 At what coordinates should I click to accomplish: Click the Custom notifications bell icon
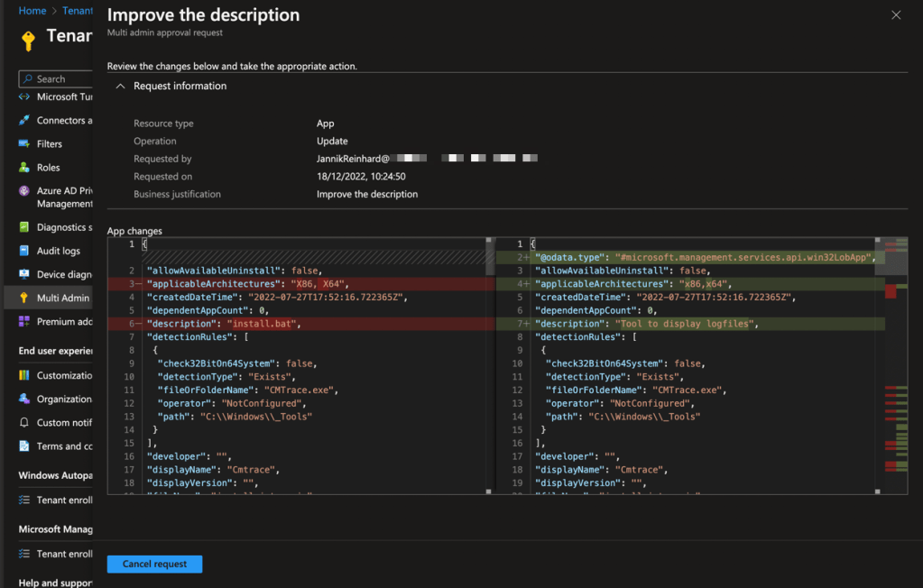pos(25,422)
